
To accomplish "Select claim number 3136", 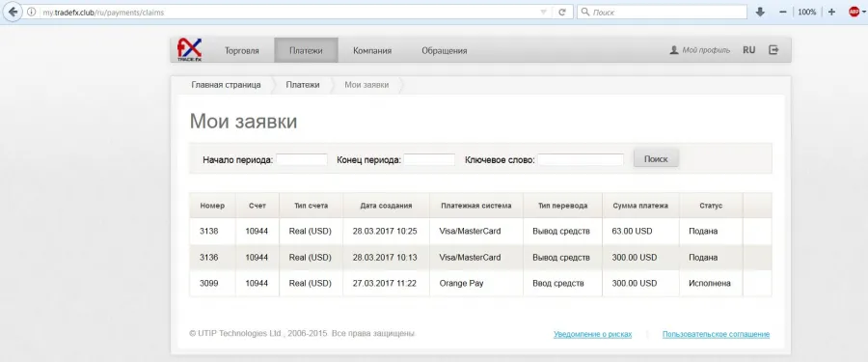I will point(209,257).
